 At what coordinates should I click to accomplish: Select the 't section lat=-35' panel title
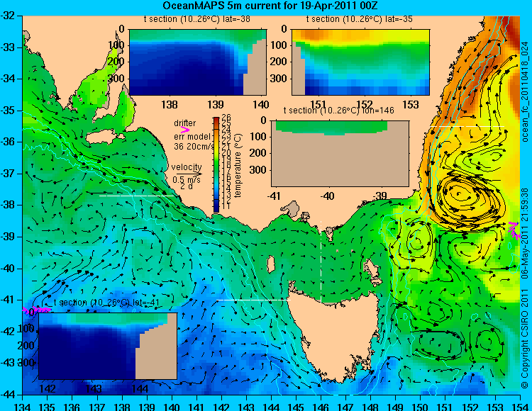[360, 19]
